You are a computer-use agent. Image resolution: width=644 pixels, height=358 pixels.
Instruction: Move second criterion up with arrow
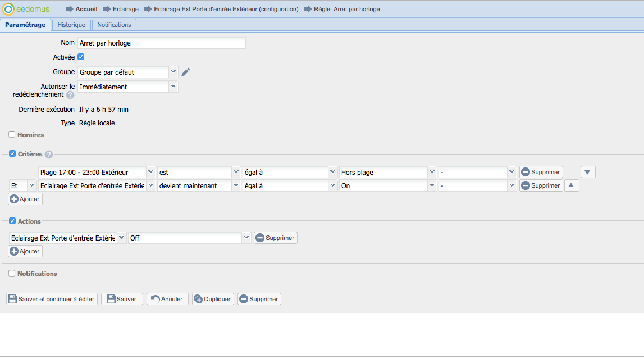pos(572,185)
